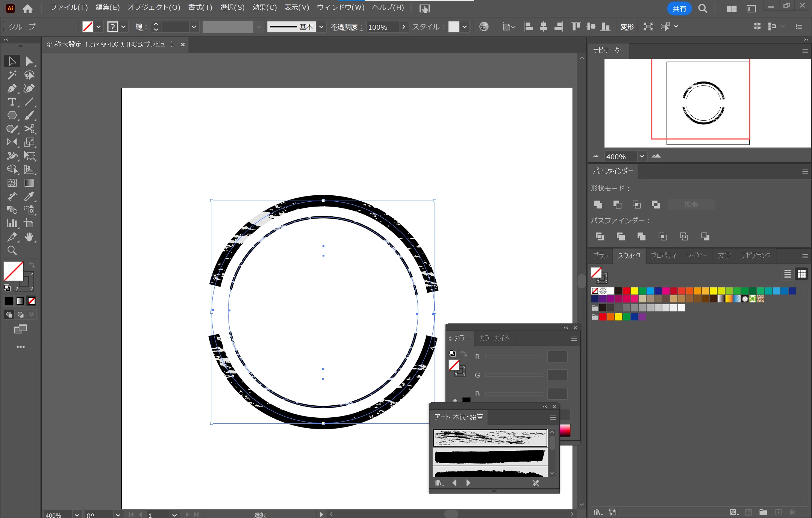Open the stroke weight dropdown
Screen dimensions: 812x518
[194, 27]
